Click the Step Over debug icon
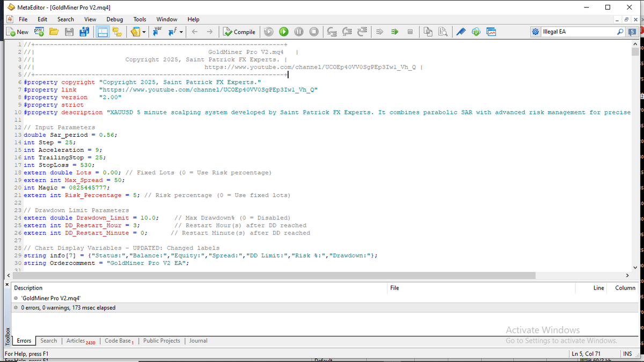The height and width of the screenshot is (362, 644). tap(348, 32)
